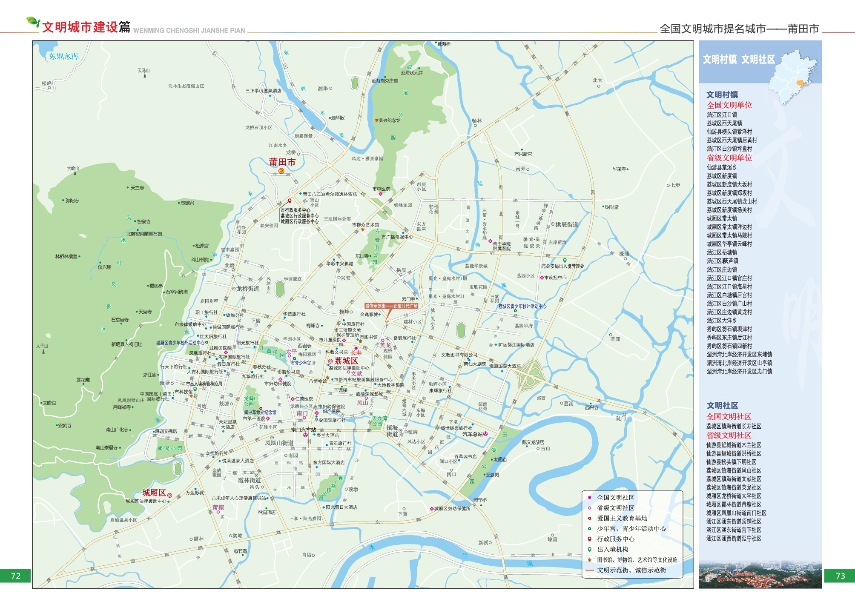
Task: Select 仙游县鲤城街道木兰社区 entry
Action: (x=734, y=445)
